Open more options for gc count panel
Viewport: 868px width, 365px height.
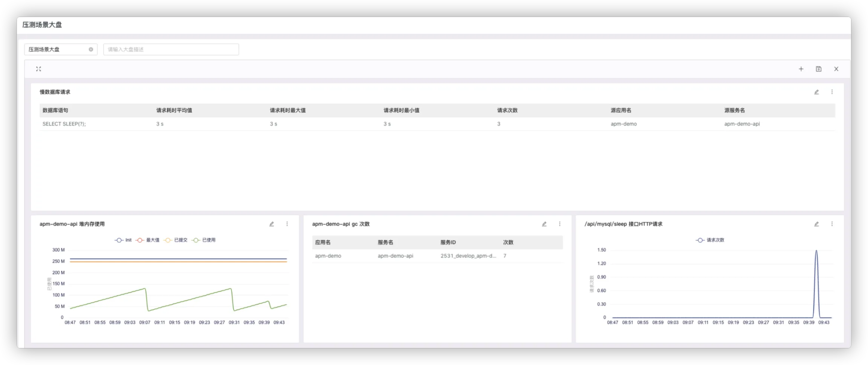559,224
